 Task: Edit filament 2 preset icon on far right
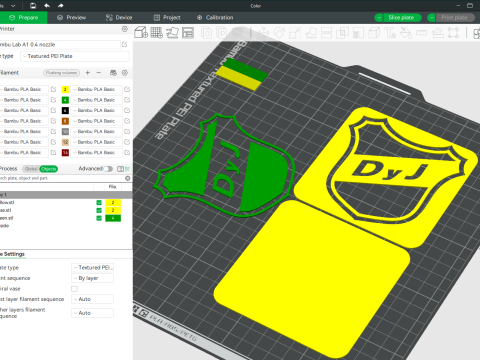click(x=127, y=89)
